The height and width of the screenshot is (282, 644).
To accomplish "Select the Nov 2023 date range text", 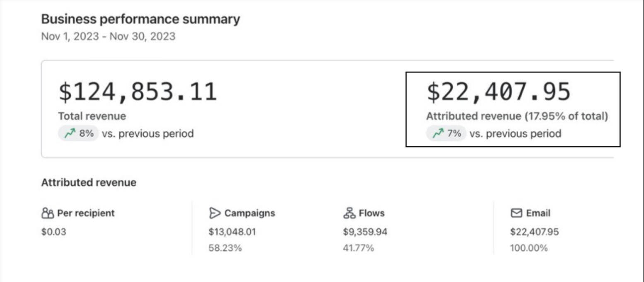I will [108, 36].
